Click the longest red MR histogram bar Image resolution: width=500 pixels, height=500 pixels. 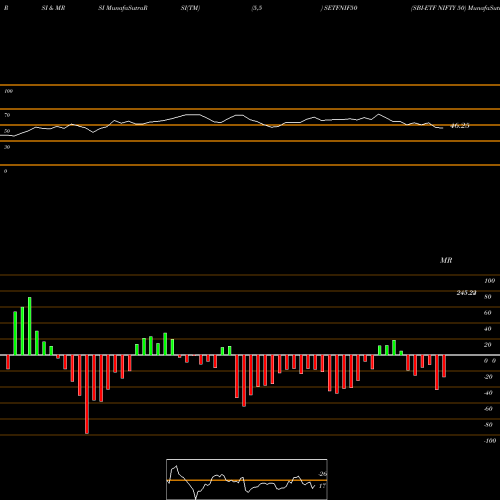[87, 394]
